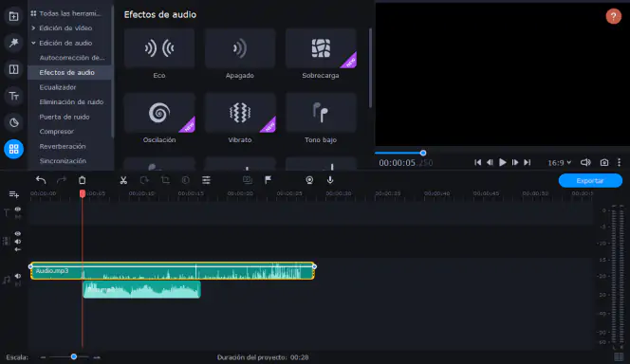Take a snapshot with the camera icon
630x364 pixels.
pyautogui.click(x=603, y=162)
